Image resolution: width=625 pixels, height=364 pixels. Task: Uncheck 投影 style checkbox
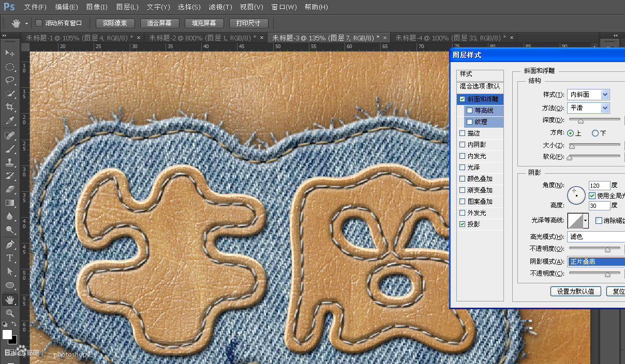point(462,224)
